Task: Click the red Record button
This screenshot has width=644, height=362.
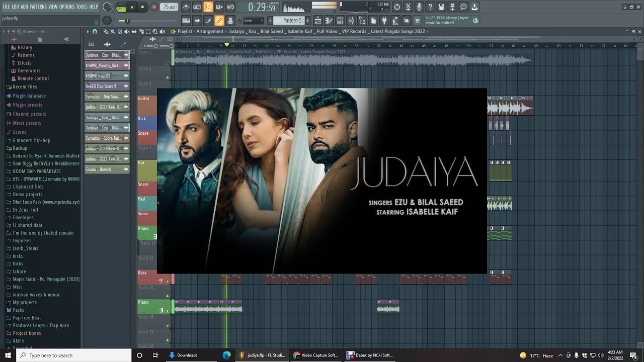Action: [154, 7]
